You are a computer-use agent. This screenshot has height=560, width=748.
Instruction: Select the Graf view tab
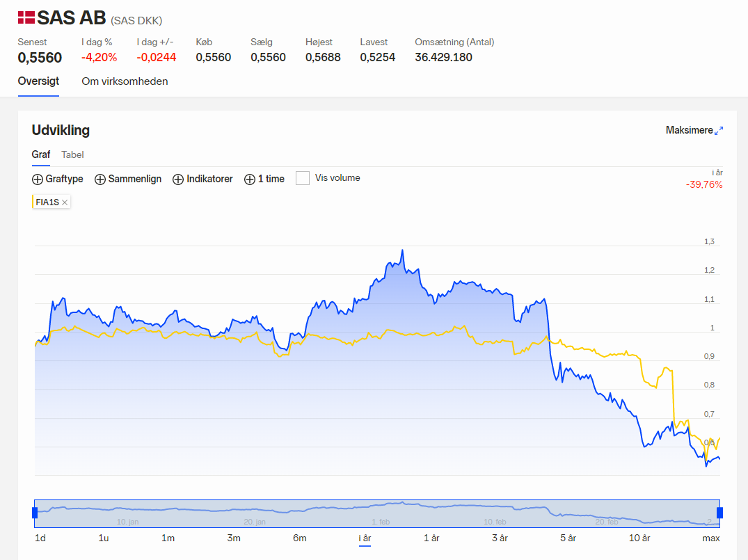(x=41, y=154)
